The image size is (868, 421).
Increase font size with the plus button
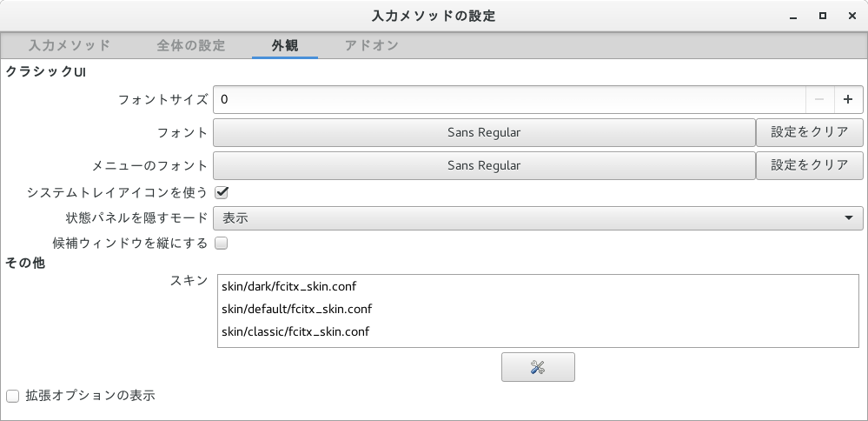pyautogui.click(x=847, y=99)
